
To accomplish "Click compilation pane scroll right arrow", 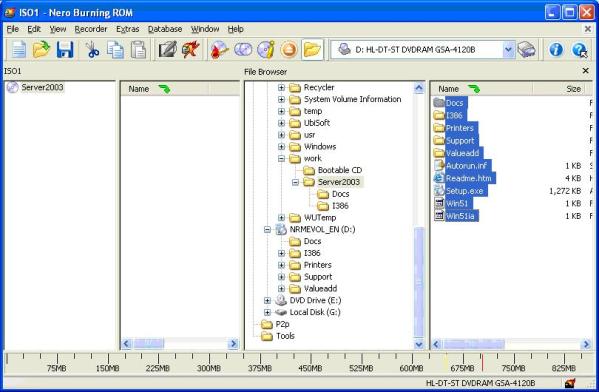I will (233, 344).
